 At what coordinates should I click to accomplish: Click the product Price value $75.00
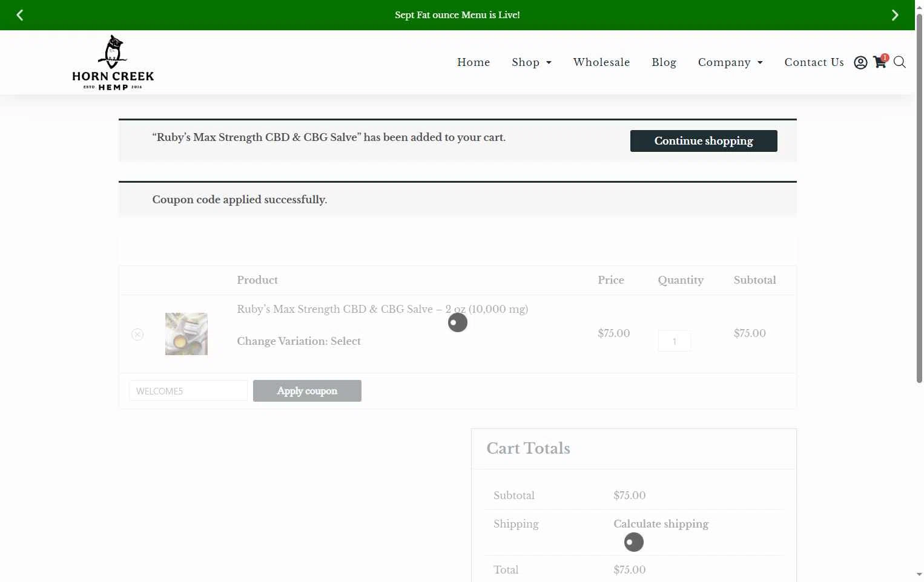click(613, 333)
